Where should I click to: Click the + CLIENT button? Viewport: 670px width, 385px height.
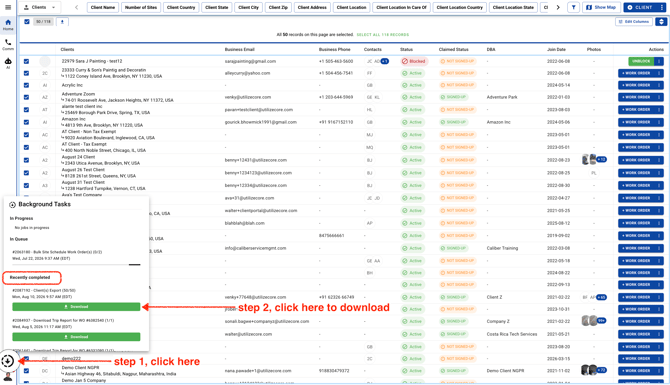(x=641, y=7)
